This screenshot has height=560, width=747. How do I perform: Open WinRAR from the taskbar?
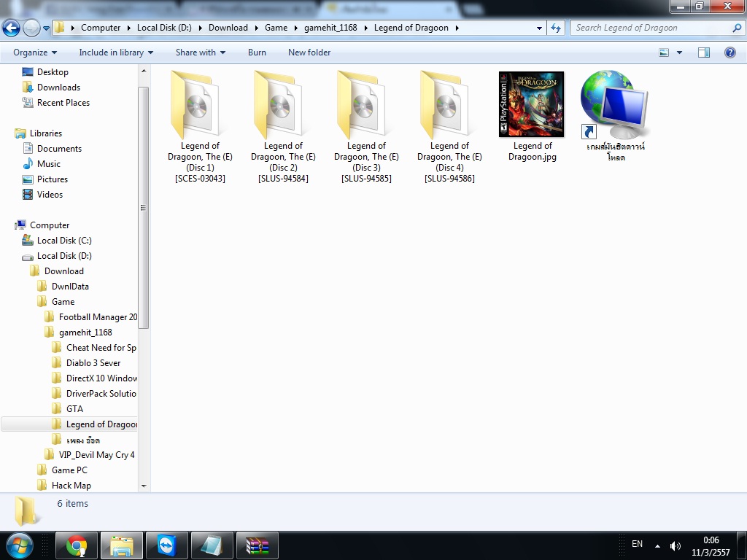[x=258, y=545]
